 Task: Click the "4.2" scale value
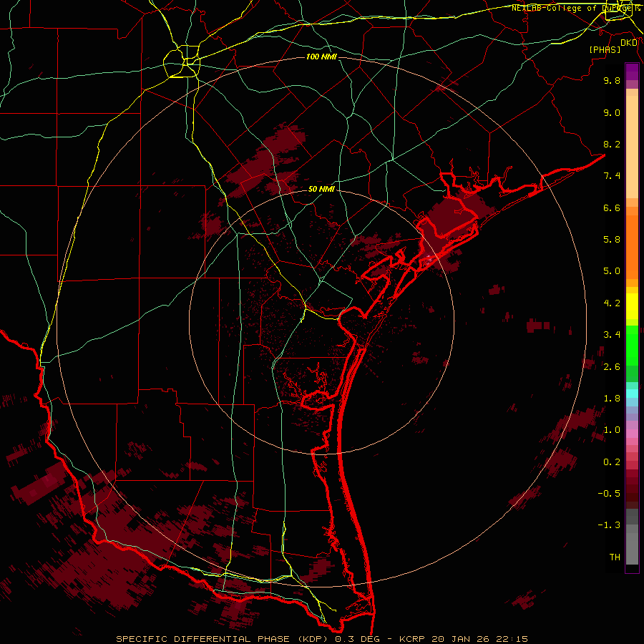tap(612, 303)
